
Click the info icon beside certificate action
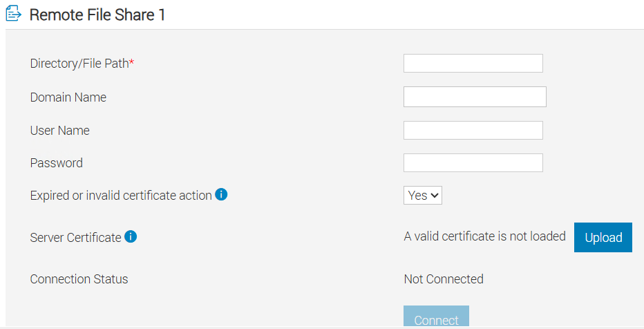tap(221, 195)
